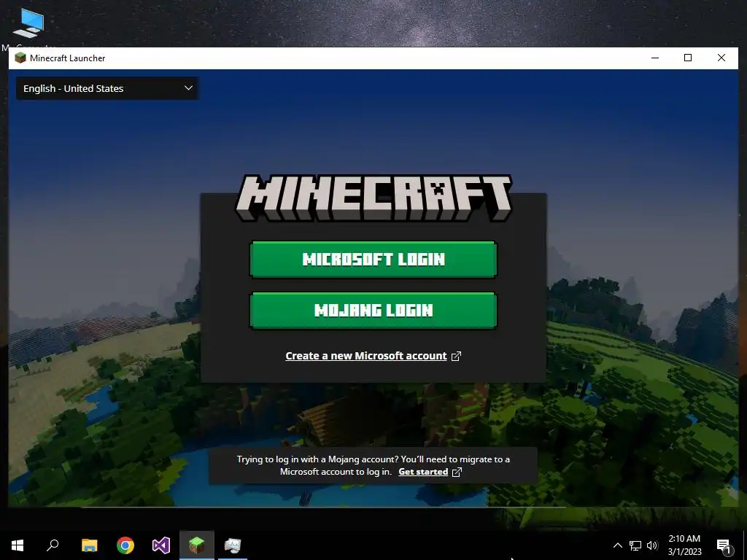Open the clock showing 2:10 AM
This screenshot has width=747, height=560.
pyautogui.click(x=684, y=545)
